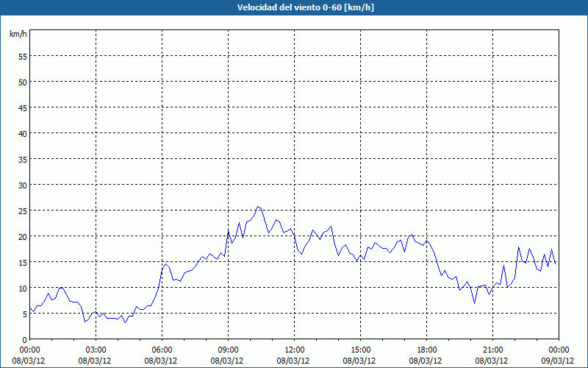Click the 12:00 time label on the x-axis
Viewport: 588px width, 368px height.
295,350
